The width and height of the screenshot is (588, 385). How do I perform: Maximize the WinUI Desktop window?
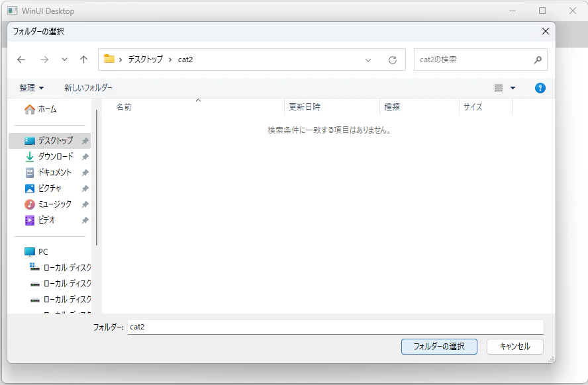coord(542,11)
